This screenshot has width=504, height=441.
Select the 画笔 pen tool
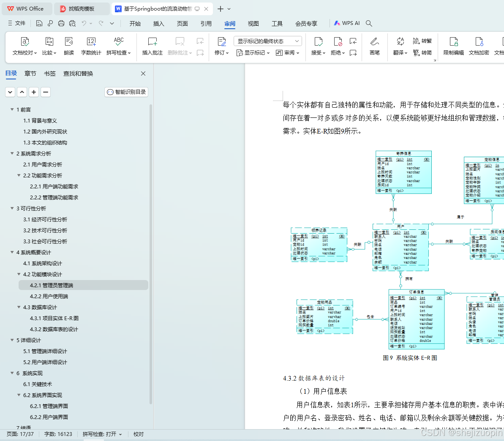(x=374, y=46)
